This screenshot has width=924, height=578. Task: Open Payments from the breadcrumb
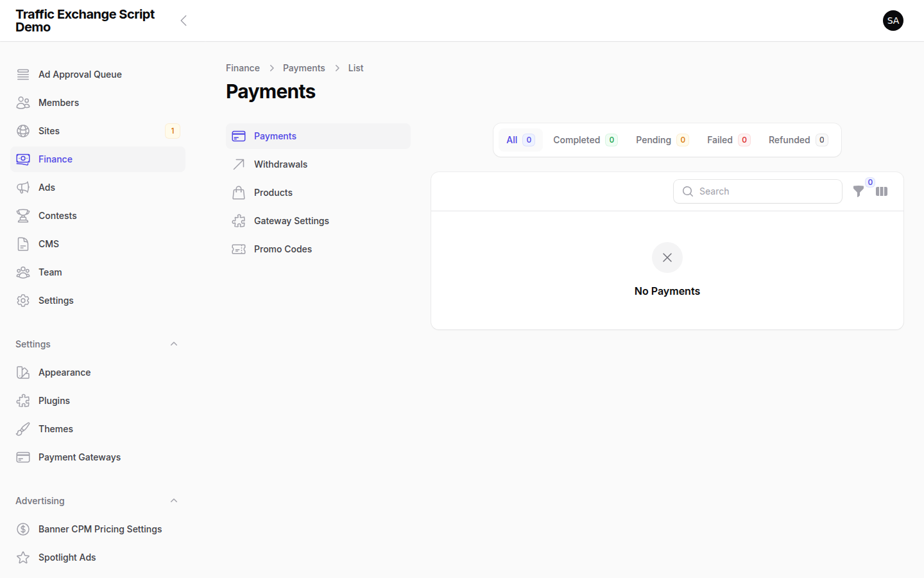coord(304,67)
